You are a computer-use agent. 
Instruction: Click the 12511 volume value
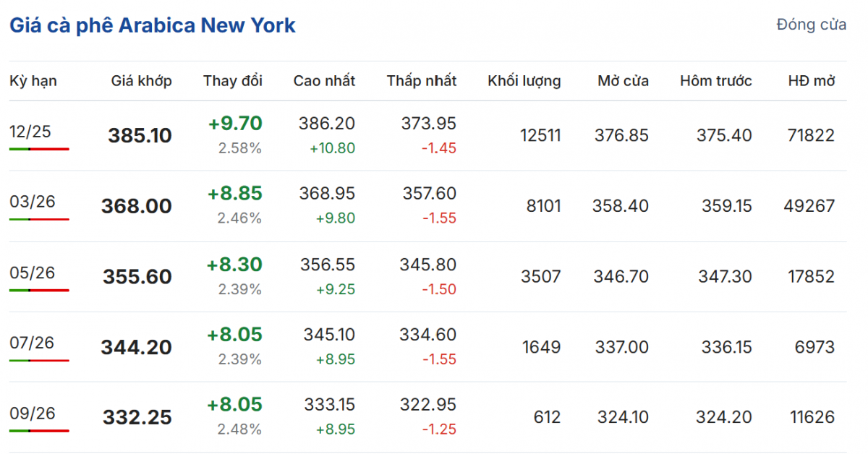pyautogui.click(x=540, y=135)
